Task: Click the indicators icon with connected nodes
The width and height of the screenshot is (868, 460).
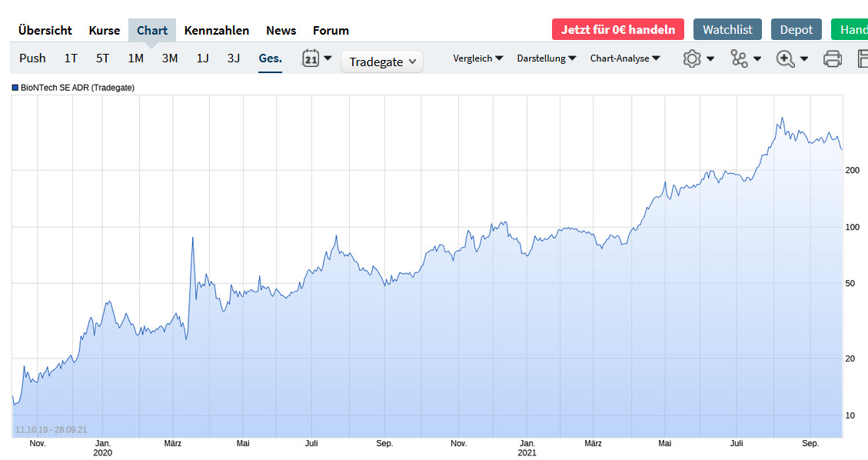Action: [740, 58]
